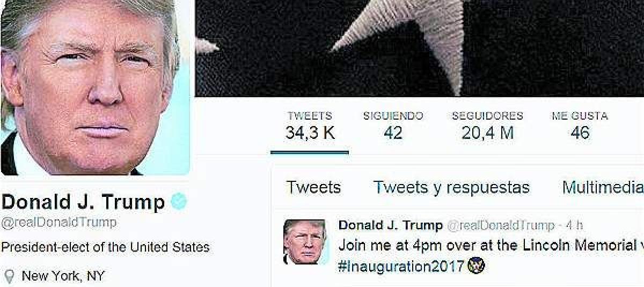Switch to the Multimedia tab
Viewport: 644px width, 287px height.
(x=603, y=187)
